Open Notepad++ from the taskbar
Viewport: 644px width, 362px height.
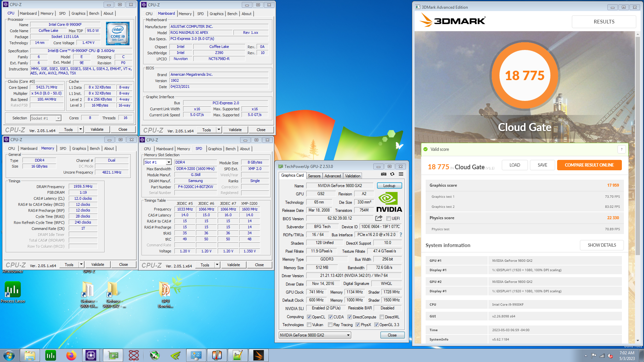click(238, 355)
